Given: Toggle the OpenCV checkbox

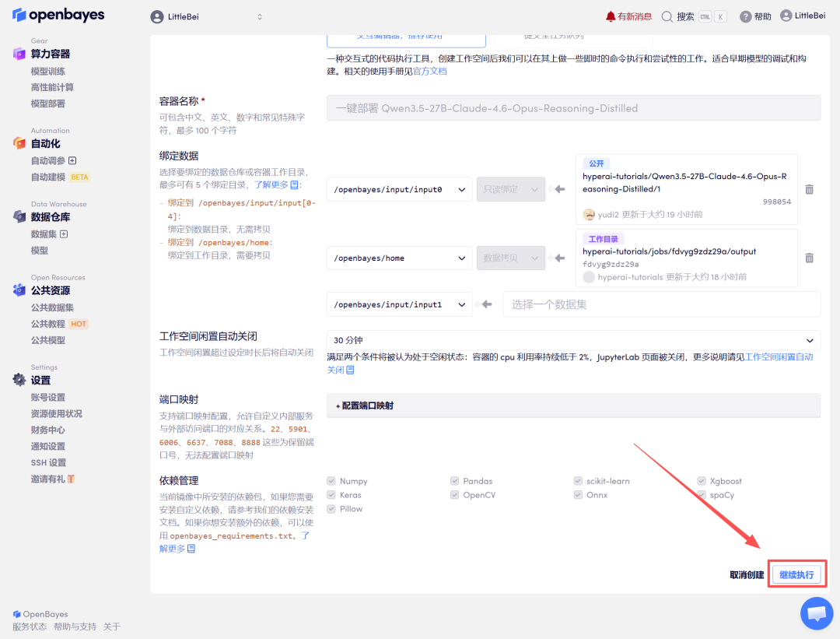Looking at the screenshot, I should pos(454,495).
